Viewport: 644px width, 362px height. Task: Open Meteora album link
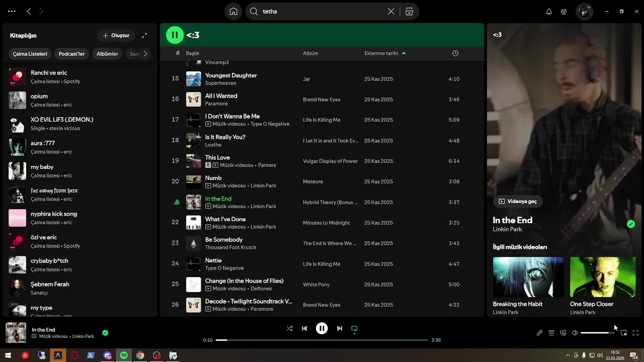click(x=313, y=182)
